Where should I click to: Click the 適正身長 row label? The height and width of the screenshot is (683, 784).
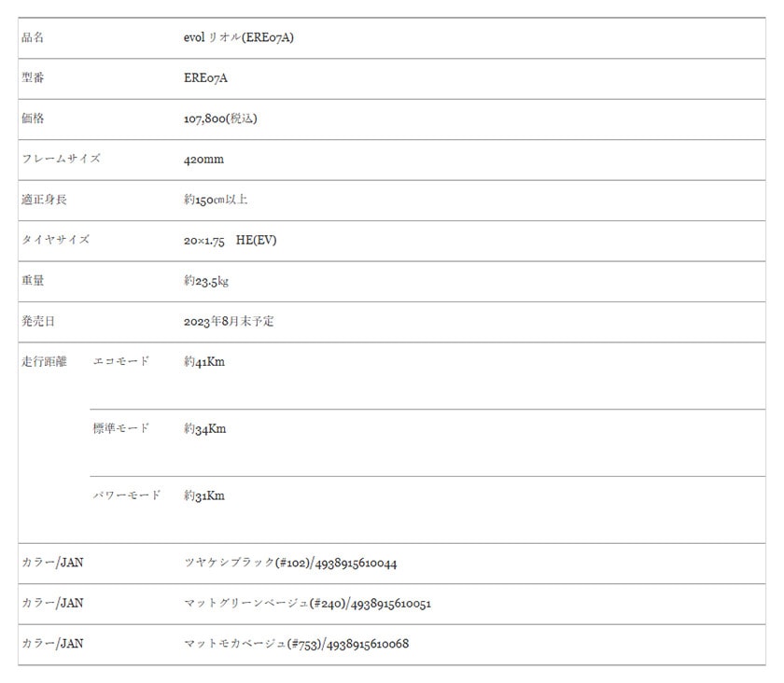click(x=44, y=200)
